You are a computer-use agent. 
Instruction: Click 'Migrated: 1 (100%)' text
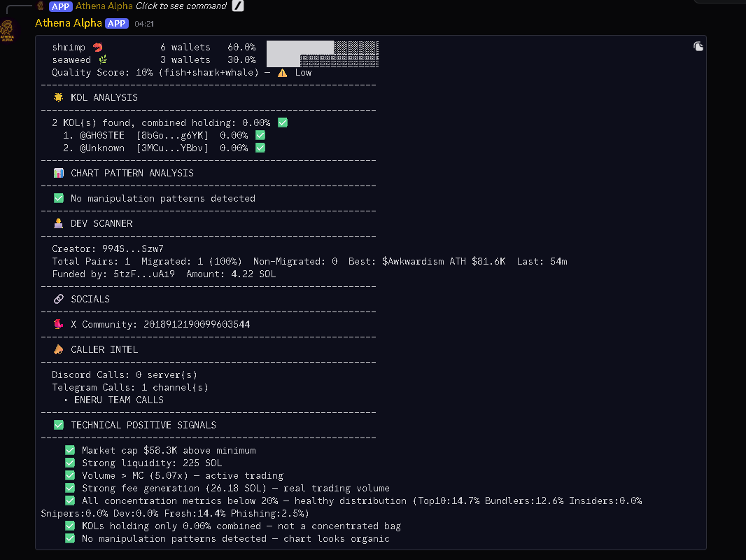tap(192, 261)
